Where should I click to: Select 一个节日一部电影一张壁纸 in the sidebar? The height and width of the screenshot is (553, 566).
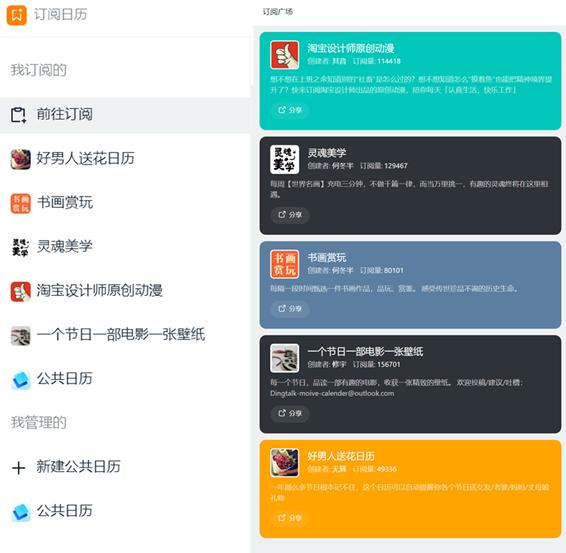click(x=125, y=335)
